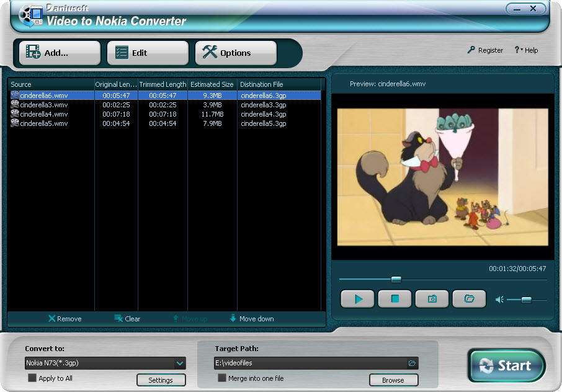562x392 pixels.
Task: Click the film icon beside cinderella5.wmv
Action: click(x=15, y=123)
